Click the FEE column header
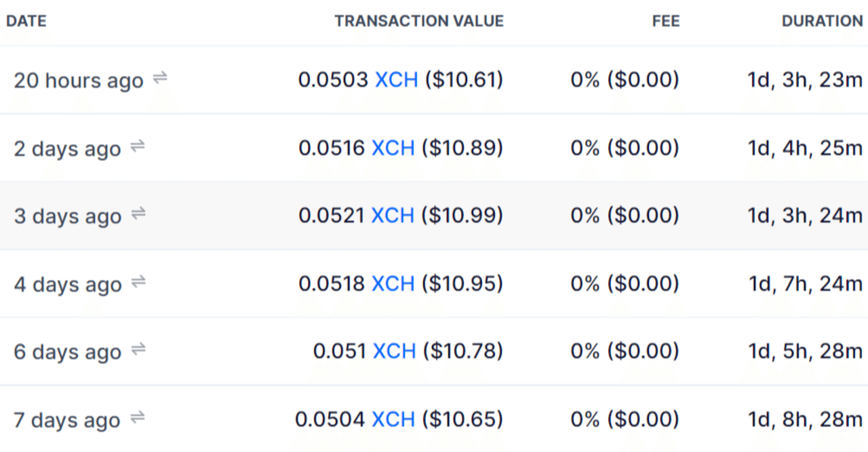This screenshot has width=868, height=452. click(665, 21)
